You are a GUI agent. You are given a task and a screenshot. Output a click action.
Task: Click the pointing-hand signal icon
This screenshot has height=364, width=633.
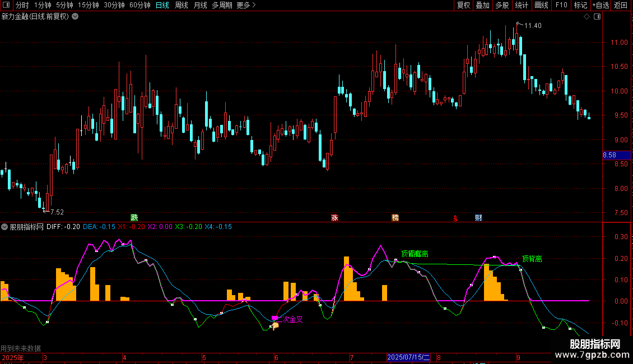click(x=275, y=326)
